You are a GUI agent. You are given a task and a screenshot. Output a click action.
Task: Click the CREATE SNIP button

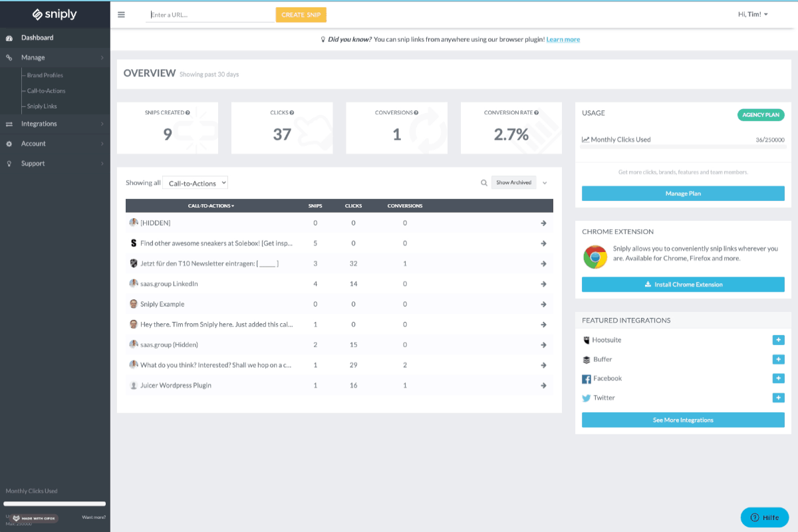[301, 14]
